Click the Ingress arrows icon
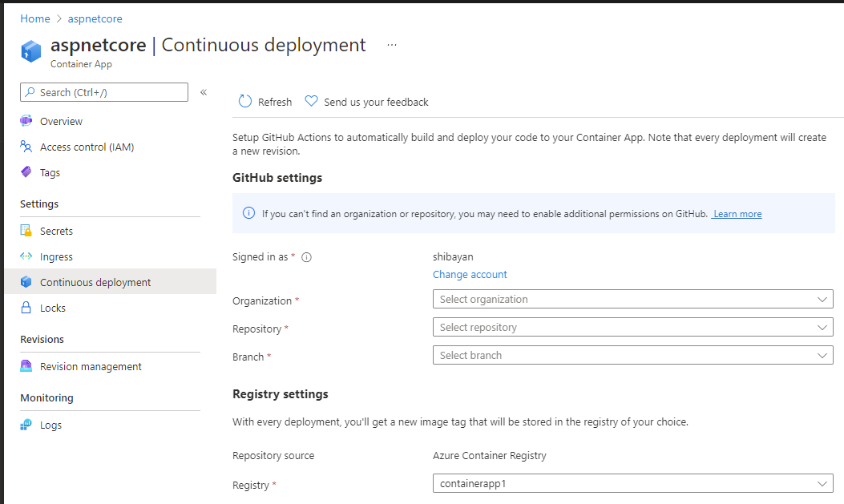 click(x=26, y=256)
